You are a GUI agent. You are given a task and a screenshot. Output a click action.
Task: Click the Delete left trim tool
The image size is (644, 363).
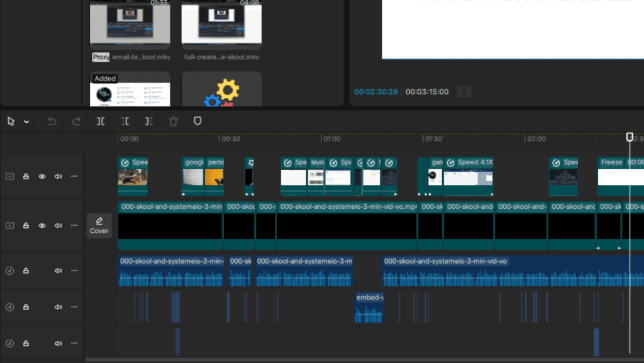125,121
